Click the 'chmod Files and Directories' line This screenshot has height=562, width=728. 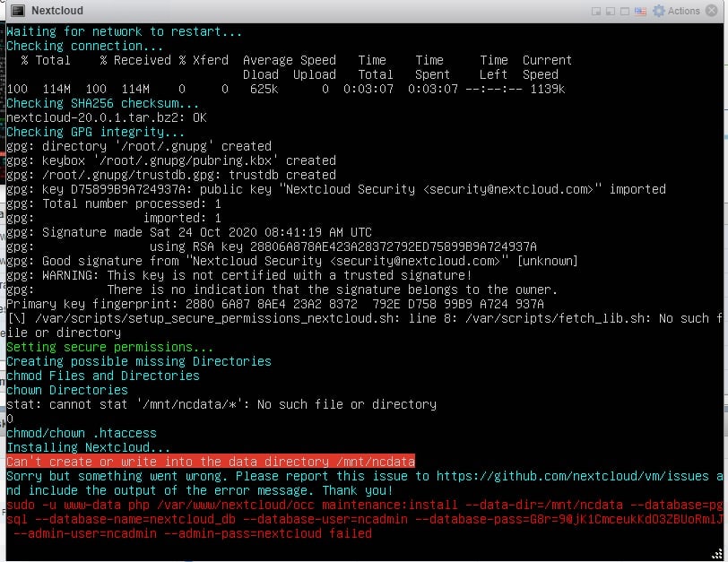(x=103, y=376)
